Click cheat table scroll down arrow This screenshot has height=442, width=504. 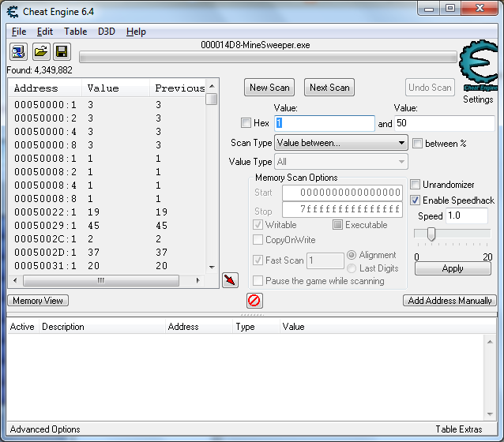click(490, 414)
